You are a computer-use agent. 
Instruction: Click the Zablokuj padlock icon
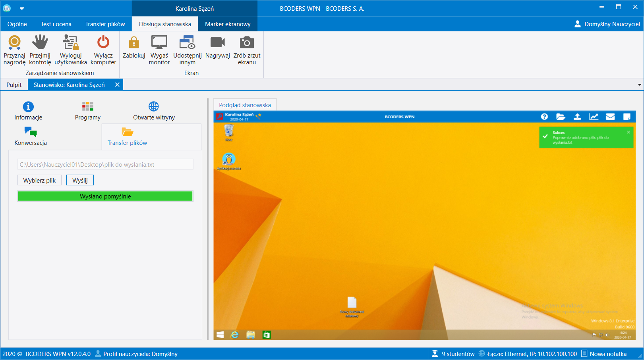(x=134, y=42)
